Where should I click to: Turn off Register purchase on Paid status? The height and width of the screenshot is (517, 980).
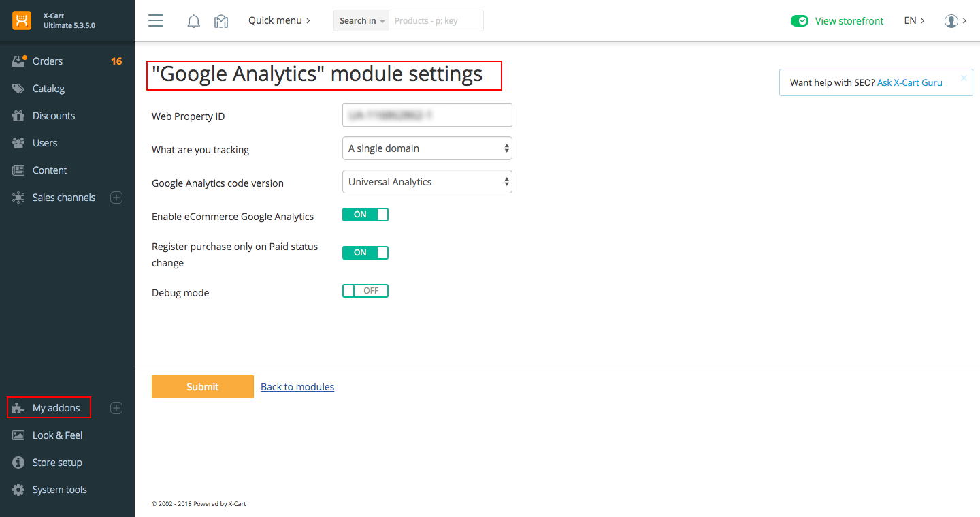[365, 252]
